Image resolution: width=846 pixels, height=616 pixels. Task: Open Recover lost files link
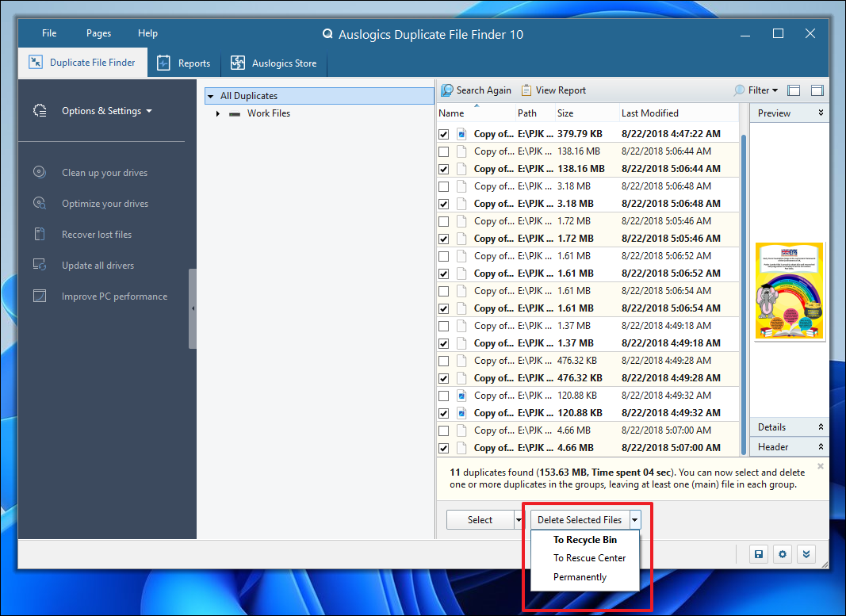[x=97, y=235]
